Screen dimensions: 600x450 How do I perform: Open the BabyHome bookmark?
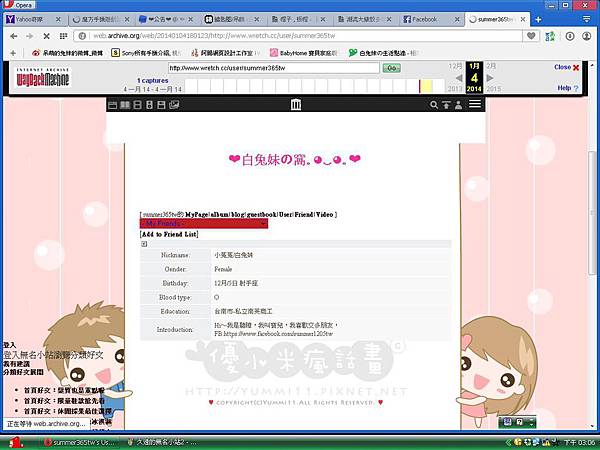(303, 53)
